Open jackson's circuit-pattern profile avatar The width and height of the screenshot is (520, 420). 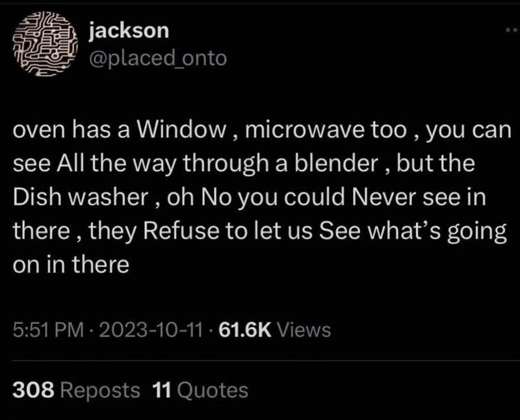45,44
